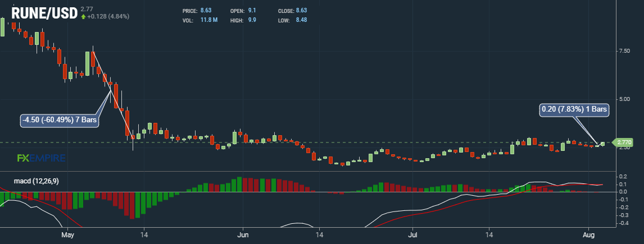The width and height of the screenshot is (644, 244).
Task: Click the PRICE value 8.63
Action: point(206,10)
